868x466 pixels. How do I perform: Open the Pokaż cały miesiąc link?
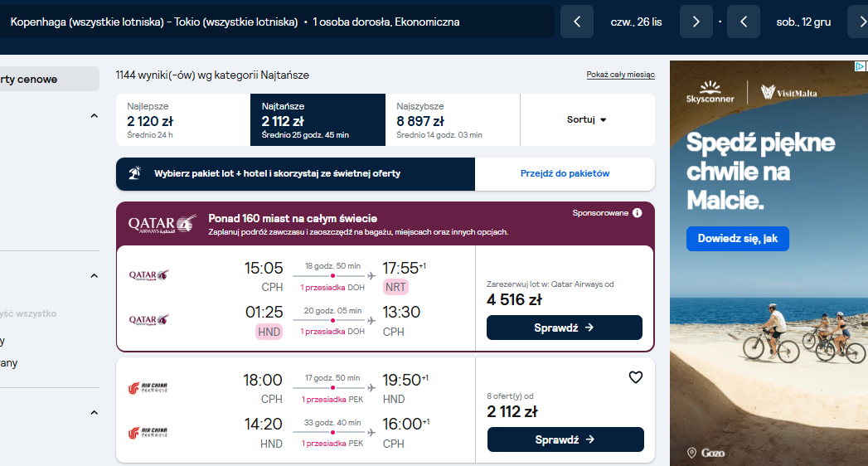pos(621,75)
